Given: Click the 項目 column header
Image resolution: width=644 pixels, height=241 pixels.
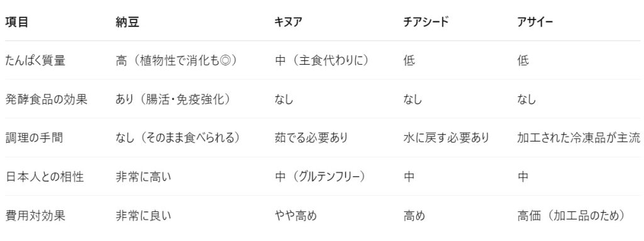Looking at the screenshot, I should (x=17, y=23).
